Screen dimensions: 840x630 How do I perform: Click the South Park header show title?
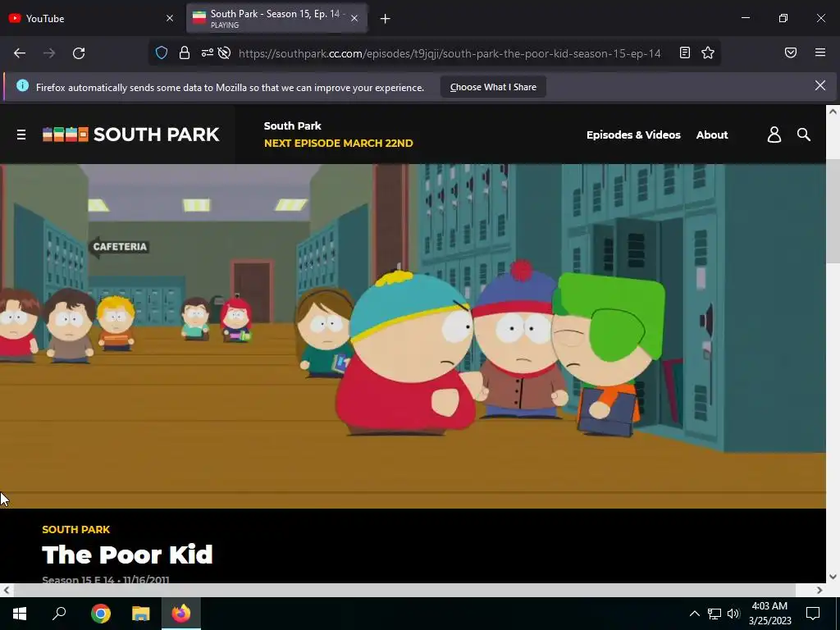click(293, 126)
